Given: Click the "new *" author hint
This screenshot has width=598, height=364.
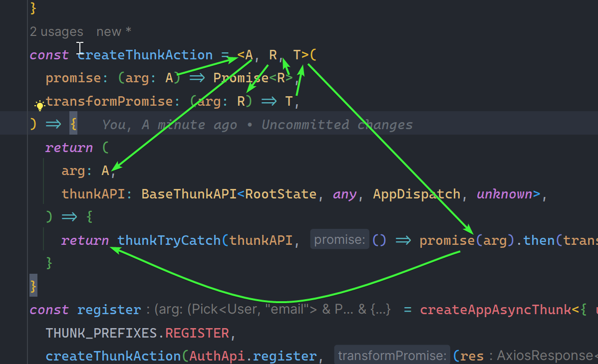Looking at the screenshot, I should point(114,32).
